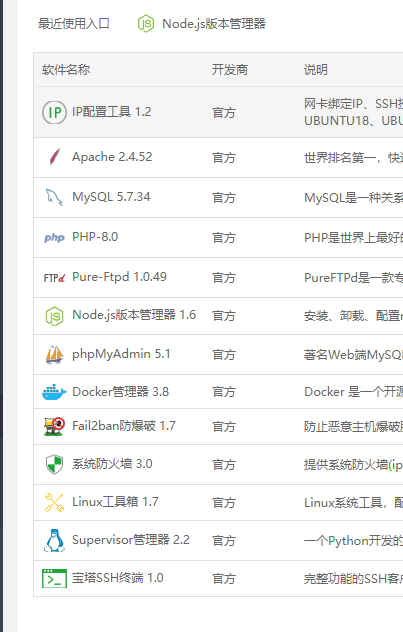The width and height of the screenshot is (403, 632).
Task: Click the 系统防火墙 shield icon
Action: pyautogui.click(x=54, y=464)
